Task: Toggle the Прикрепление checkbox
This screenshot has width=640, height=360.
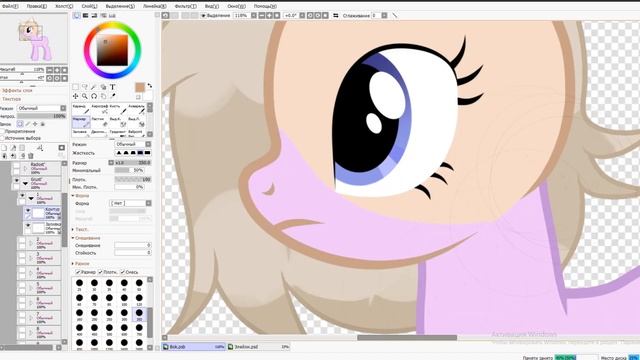Action: (2, 131)
